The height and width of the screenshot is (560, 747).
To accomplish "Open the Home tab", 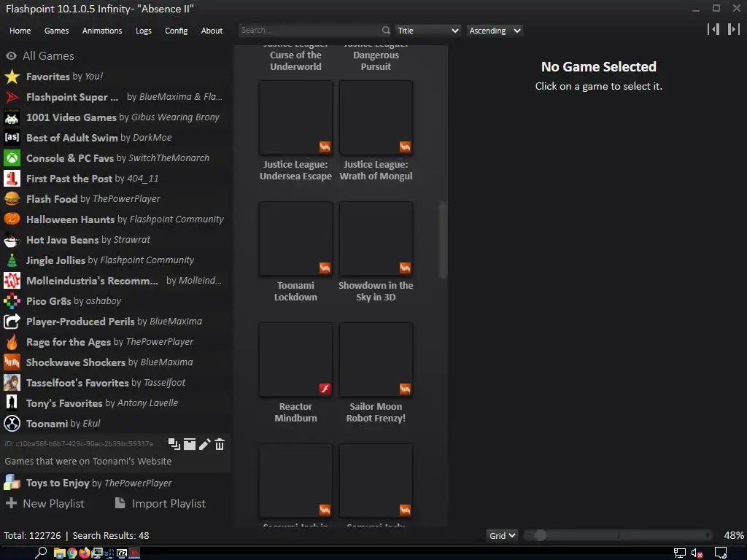I will coord(20,31).
